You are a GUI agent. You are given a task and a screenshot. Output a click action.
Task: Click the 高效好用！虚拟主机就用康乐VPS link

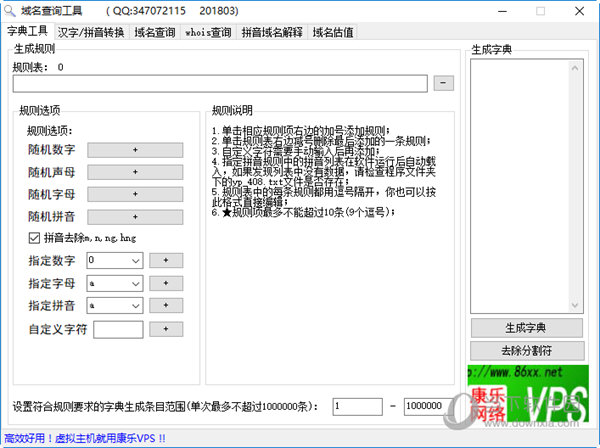pyautogui.click(x=85, y=438)
